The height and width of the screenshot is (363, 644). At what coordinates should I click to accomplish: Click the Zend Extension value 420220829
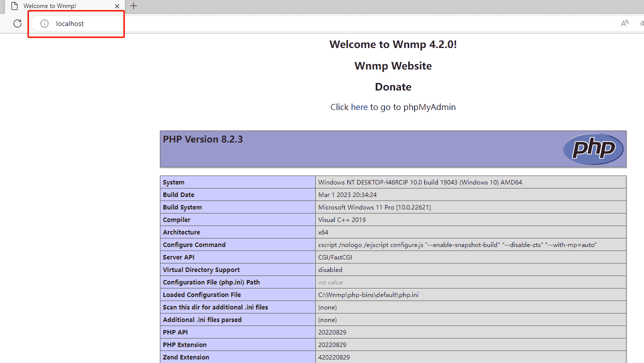point(334,357)
